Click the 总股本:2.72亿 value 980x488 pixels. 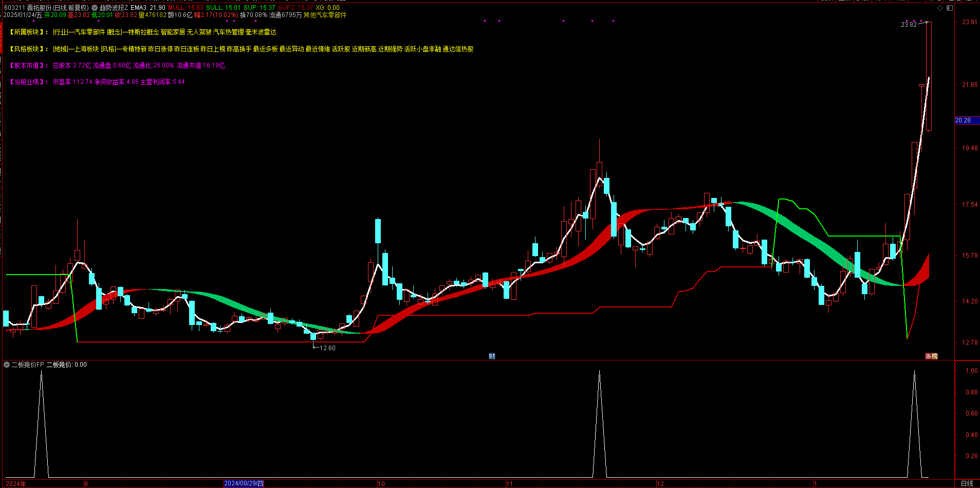tap(72, 65)
